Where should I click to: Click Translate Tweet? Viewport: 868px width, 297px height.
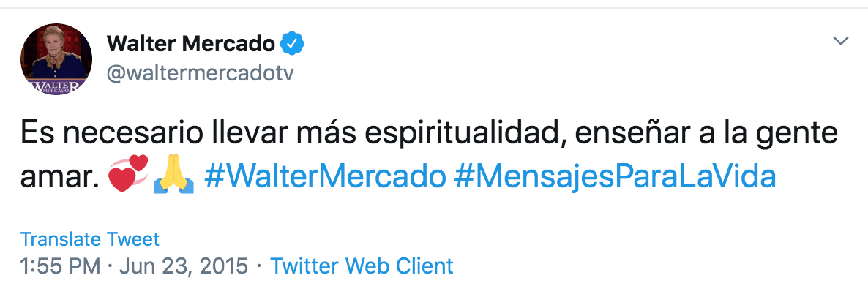(x=90, y=238)
